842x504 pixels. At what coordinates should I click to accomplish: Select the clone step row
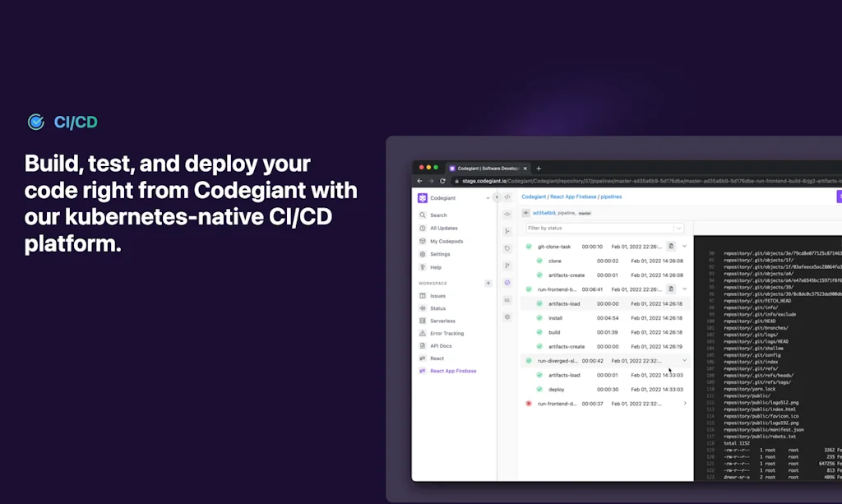pos(605,261)
